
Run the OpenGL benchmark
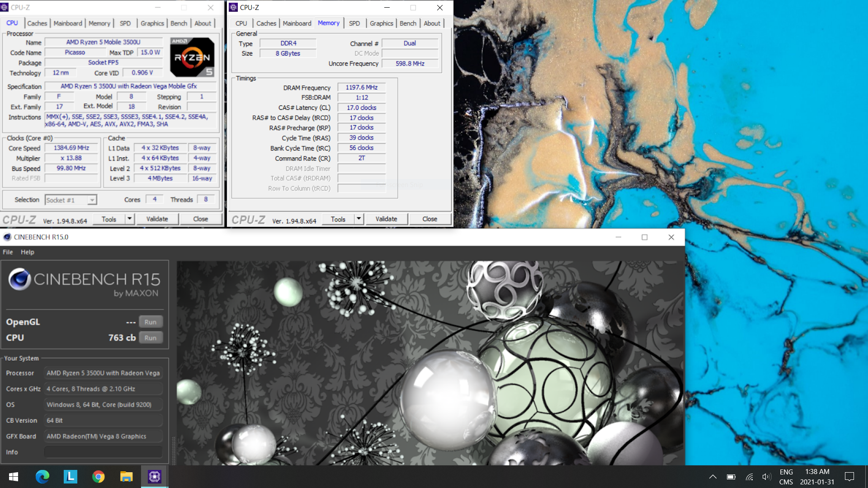[151, 322]
